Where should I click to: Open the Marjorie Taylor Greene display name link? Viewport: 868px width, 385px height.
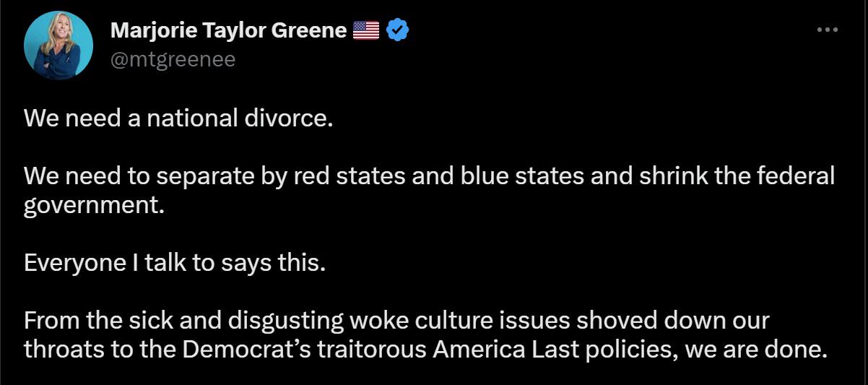pos(228,30)
